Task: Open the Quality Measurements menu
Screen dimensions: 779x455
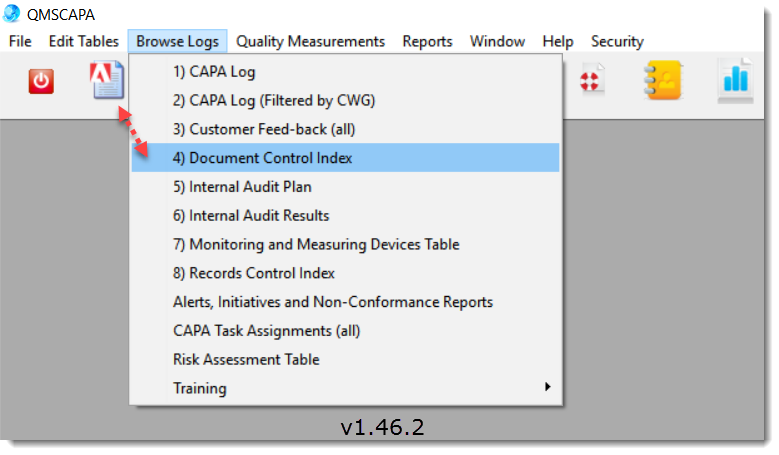Action: pos(310,41)
